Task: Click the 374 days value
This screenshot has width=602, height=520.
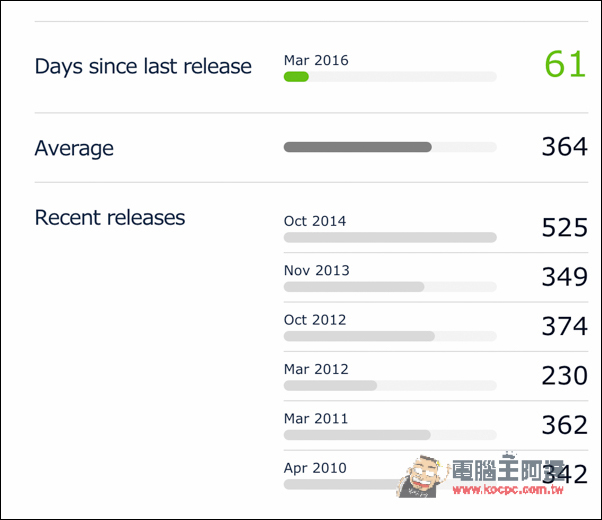Action: pyautogui.click(x=564, y=326)
